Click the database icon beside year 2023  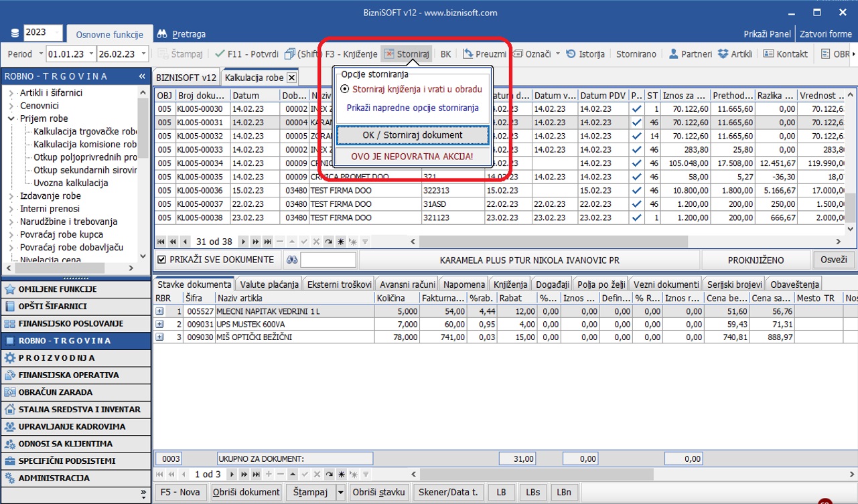click(x=15, y=33)
